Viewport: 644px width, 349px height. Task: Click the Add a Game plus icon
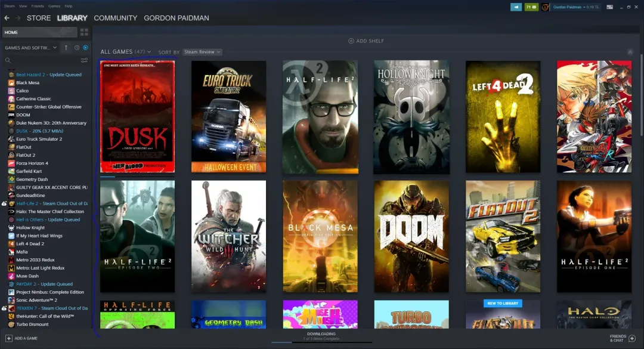(x=8, y=338)
